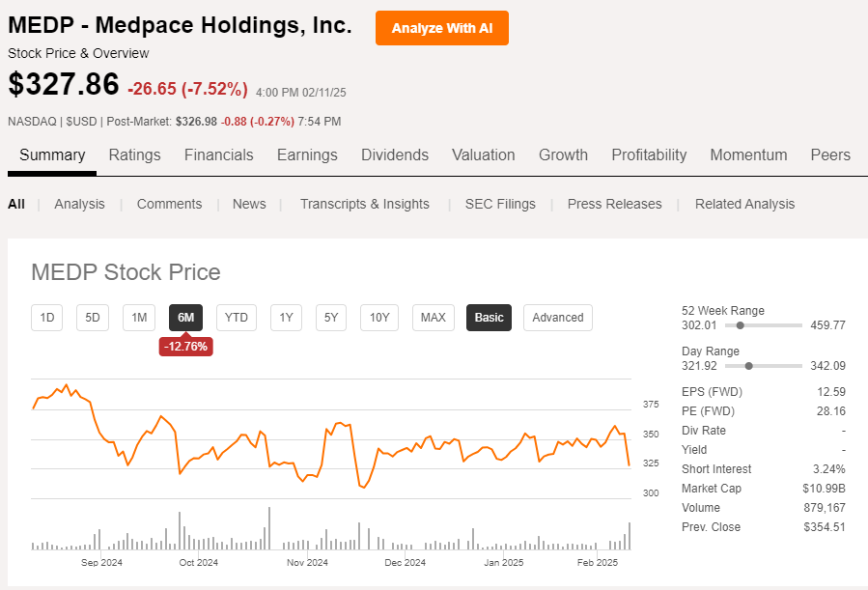868x590 pixels.
Task: Click the Analyze With AI button
Action: click(441, 28)
